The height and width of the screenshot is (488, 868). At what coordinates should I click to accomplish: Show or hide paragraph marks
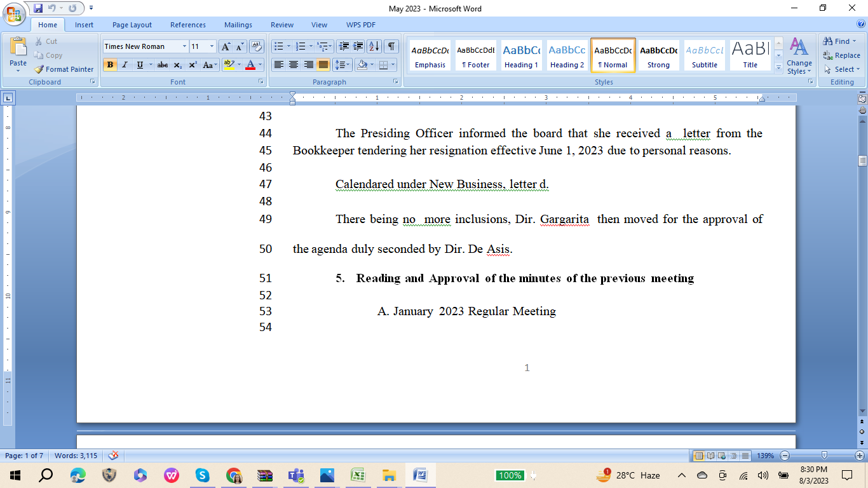coord(391,46)
